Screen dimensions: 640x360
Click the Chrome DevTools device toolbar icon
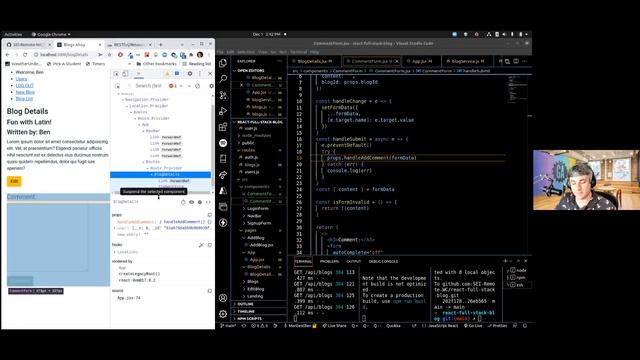pos(125,73)
